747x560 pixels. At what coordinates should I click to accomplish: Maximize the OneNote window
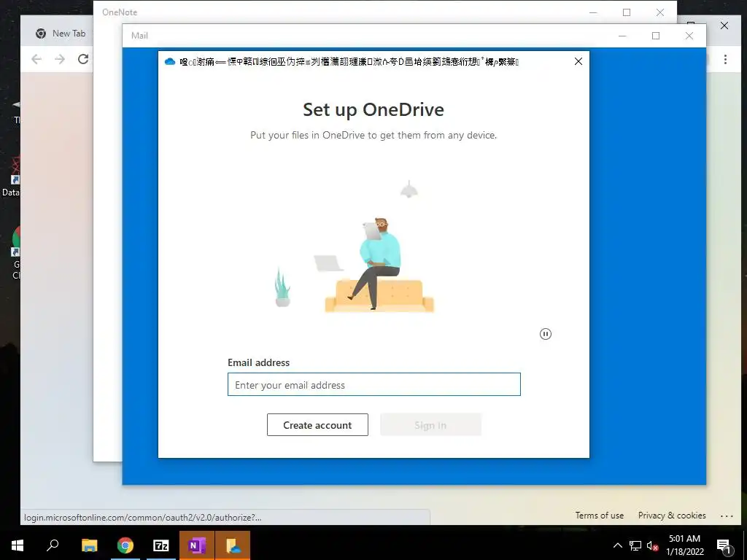(x=627, y=12)
